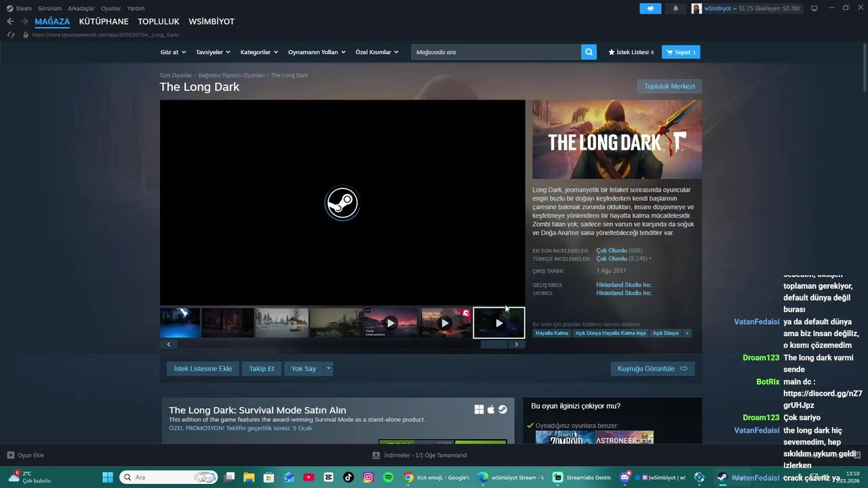Expand the Tavsiyeler dropdown
This screenshot has width=868, height=488.
click(x=213, y=52)
